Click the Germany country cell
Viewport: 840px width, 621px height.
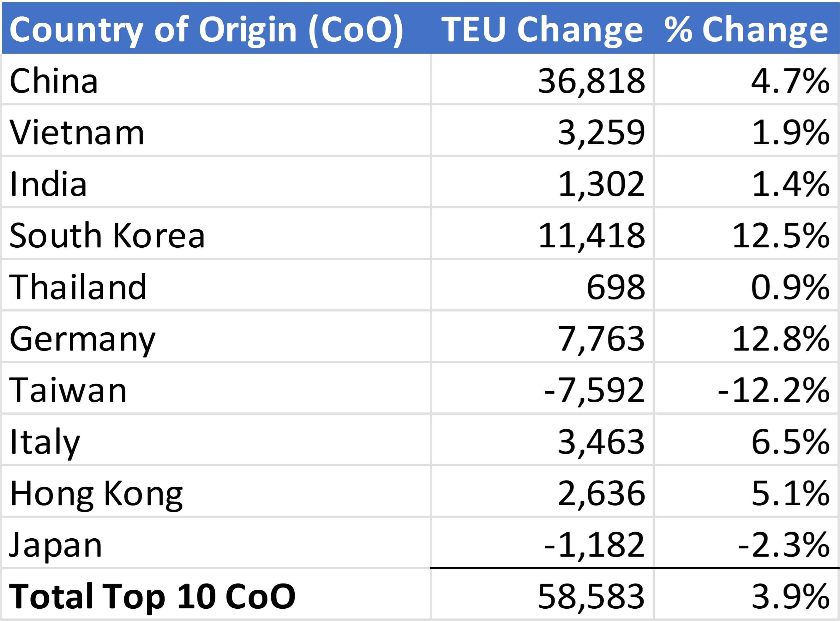[82, 339]
